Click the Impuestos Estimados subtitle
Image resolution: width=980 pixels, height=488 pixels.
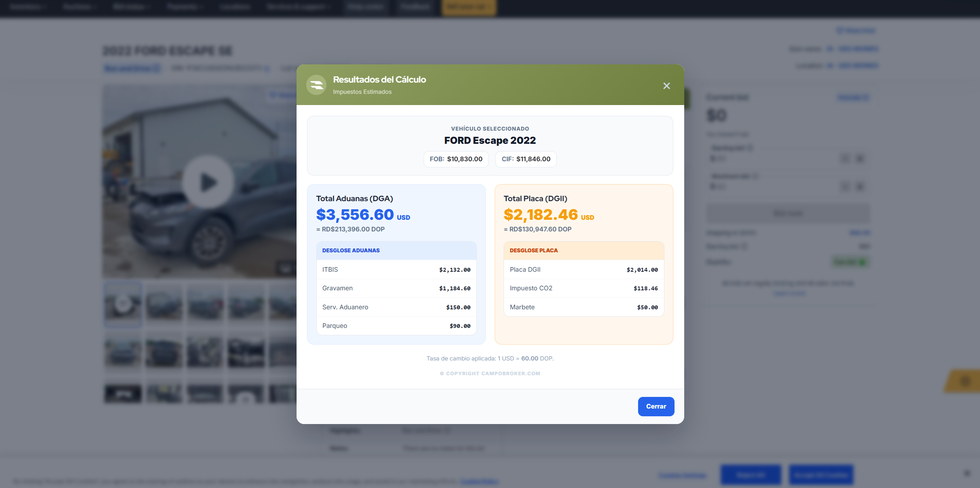[x=362, y=92]
